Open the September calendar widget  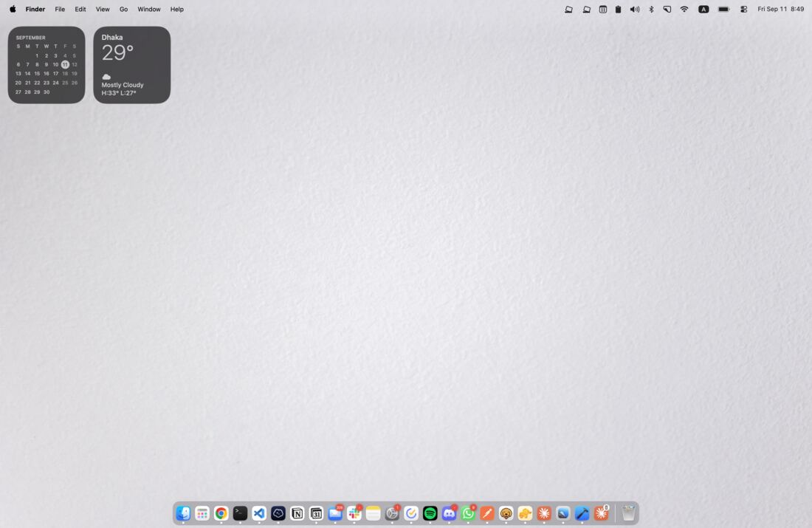tap(47, 65)
